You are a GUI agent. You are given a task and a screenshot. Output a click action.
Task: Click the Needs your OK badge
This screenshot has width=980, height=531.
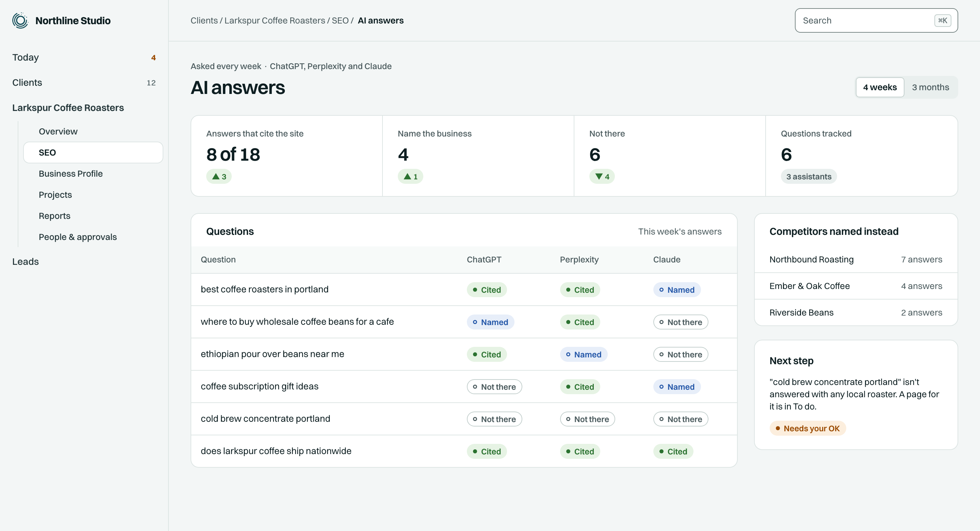point(807,429)
